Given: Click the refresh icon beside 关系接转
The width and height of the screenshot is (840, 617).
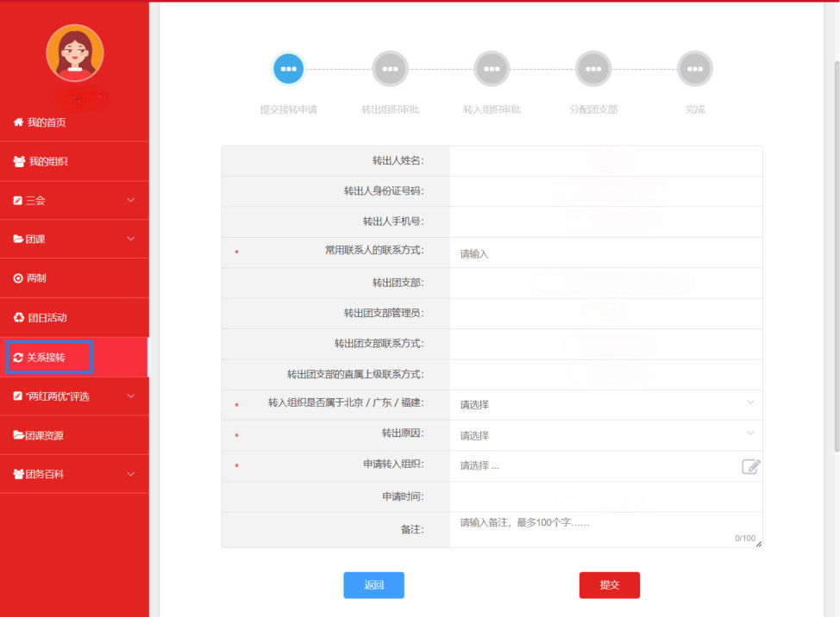Looking at the screenshot, I should coord(18,358).
